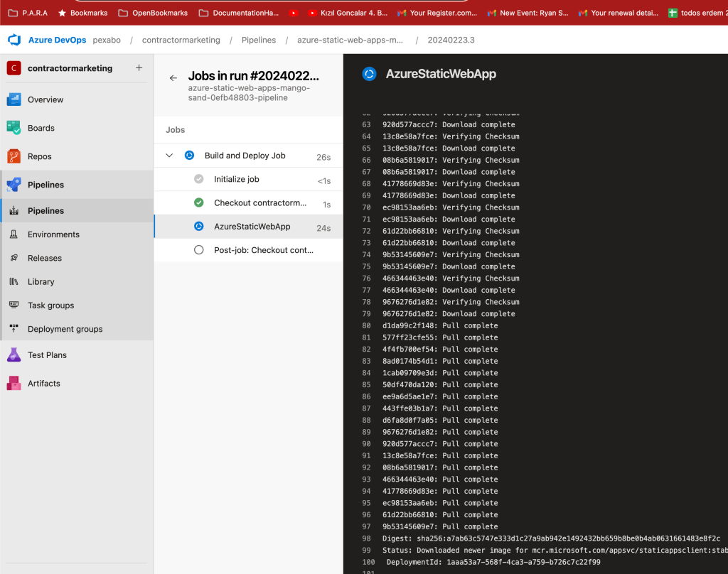728x574 pixels.
Task: Click the Jobs section heading
Action: tap(176, 130)
